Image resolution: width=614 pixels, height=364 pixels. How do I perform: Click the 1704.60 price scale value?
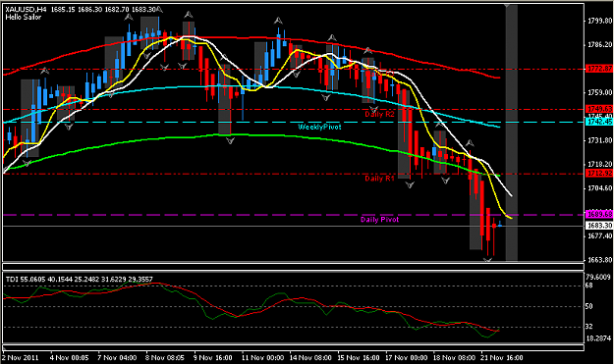click(600, 188)
